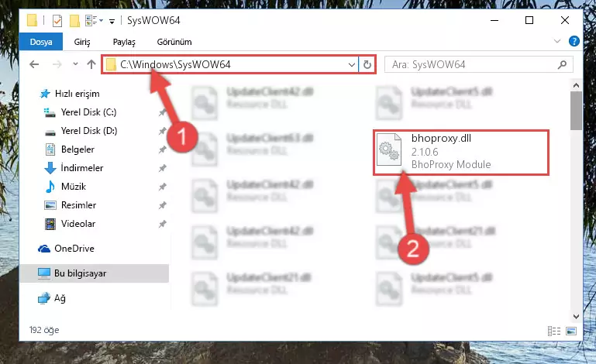Select the bhoproxy.dll file
The width and height of the screenshot is (596, 364).
(461, 152)
